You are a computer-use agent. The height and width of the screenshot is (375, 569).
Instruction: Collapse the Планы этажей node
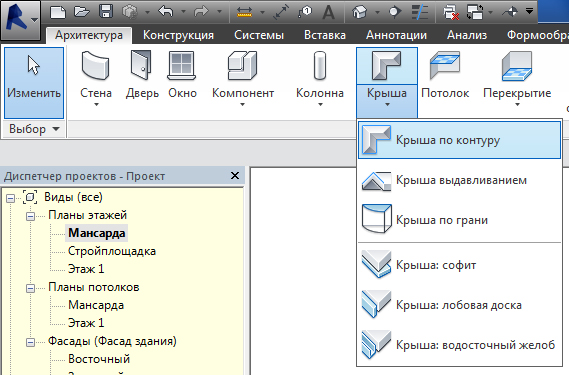(30, 216)
